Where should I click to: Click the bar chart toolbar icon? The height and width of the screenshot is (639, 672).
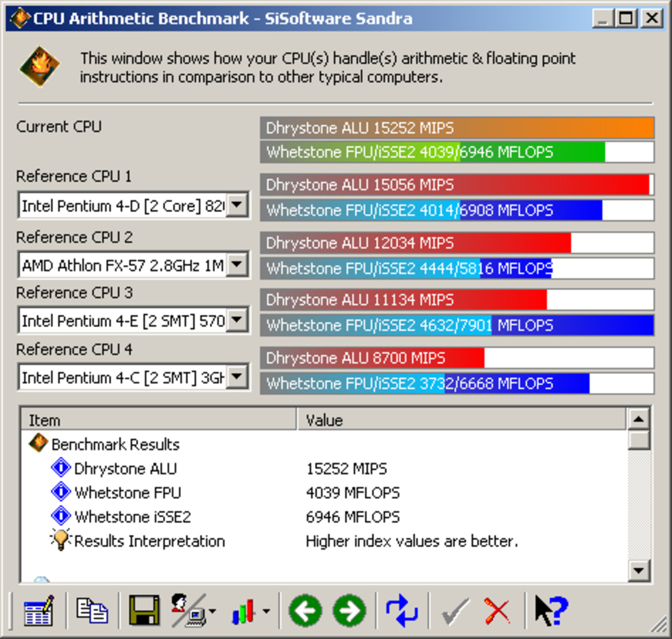point(244,611)
